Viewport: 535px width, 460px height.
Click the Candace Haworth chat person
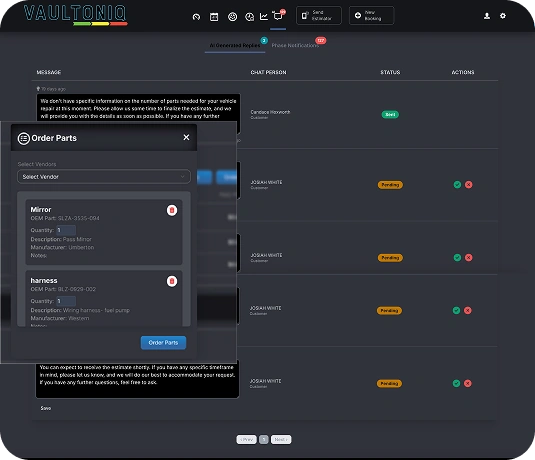(x=270, y=112)
